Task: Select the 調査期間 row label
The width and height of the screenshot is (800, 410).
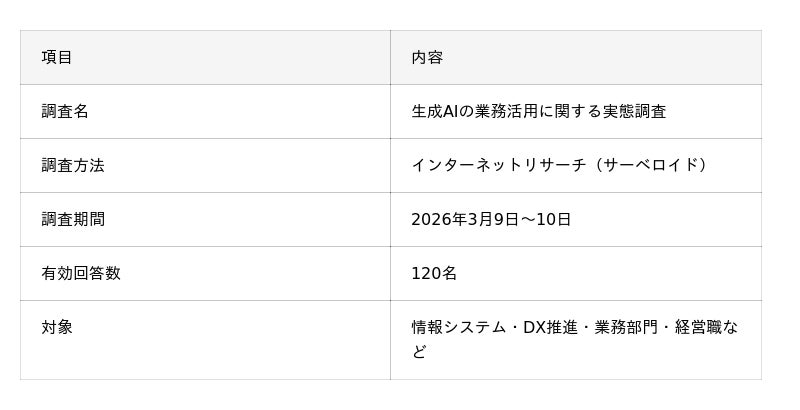Action: click(73, 220)
